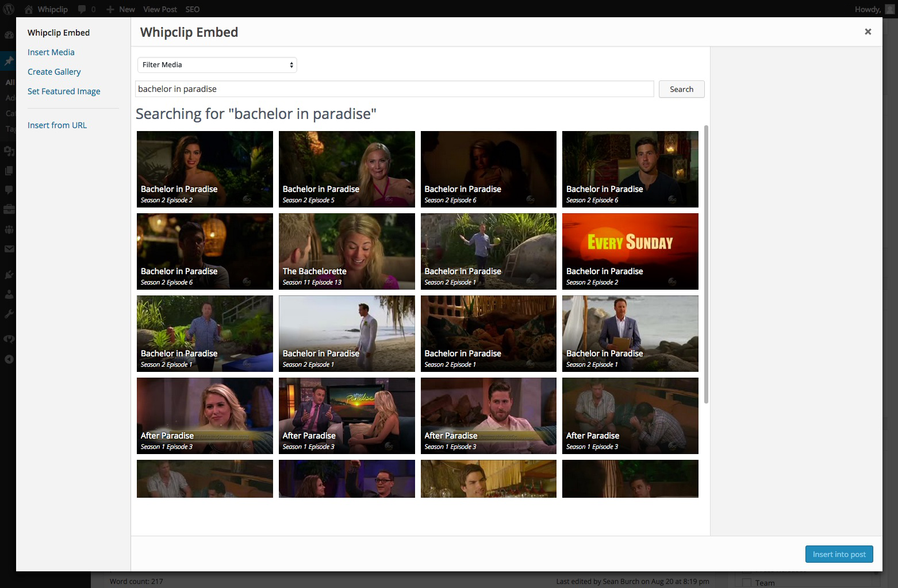
Task: Select Episode 6 clip with glowing lanterns
Action: pos(205,251)
